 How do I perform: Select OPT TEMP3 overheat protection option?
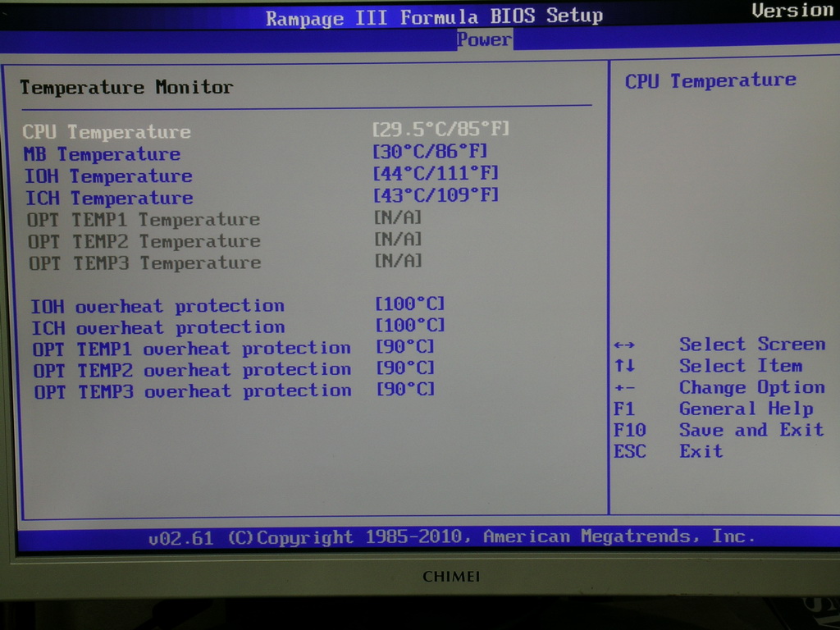193,391
